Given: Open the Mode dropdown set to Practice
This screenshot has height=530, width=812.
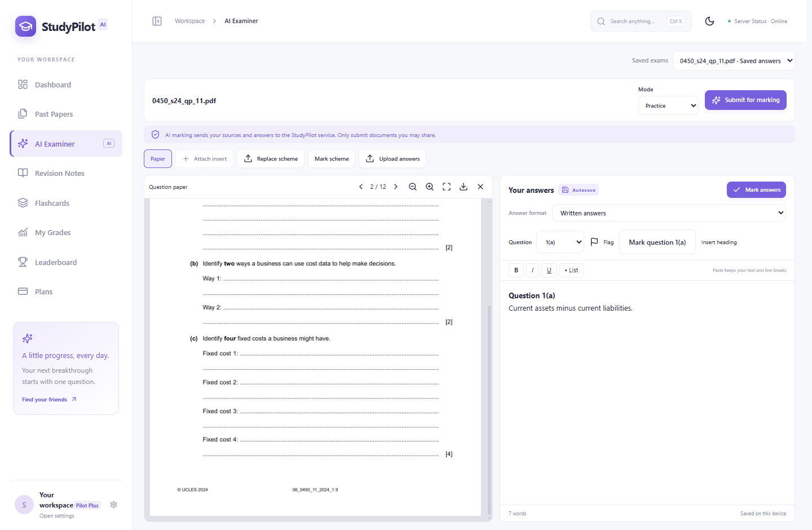Looking at the screenshot, I should pyautogui.click(x=668, y=105).
